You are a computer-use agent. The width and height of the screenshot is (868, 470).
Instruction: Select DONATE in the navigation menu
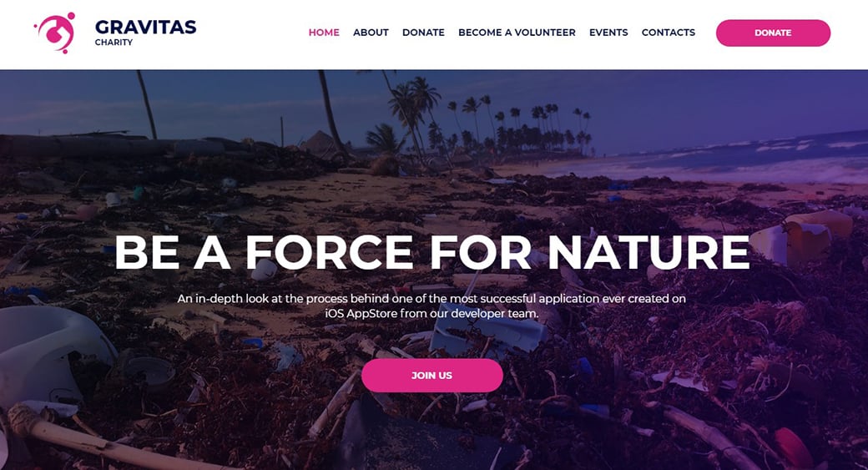click(423, 33)
